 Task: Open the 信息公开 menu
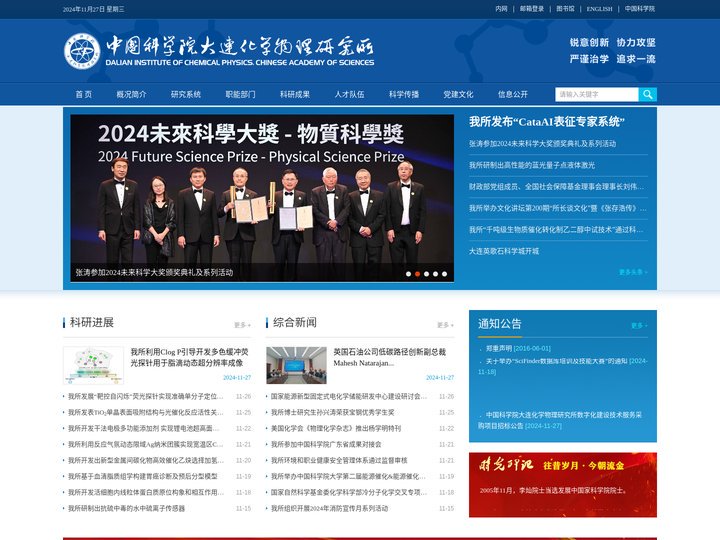click(x=513, y=95)
